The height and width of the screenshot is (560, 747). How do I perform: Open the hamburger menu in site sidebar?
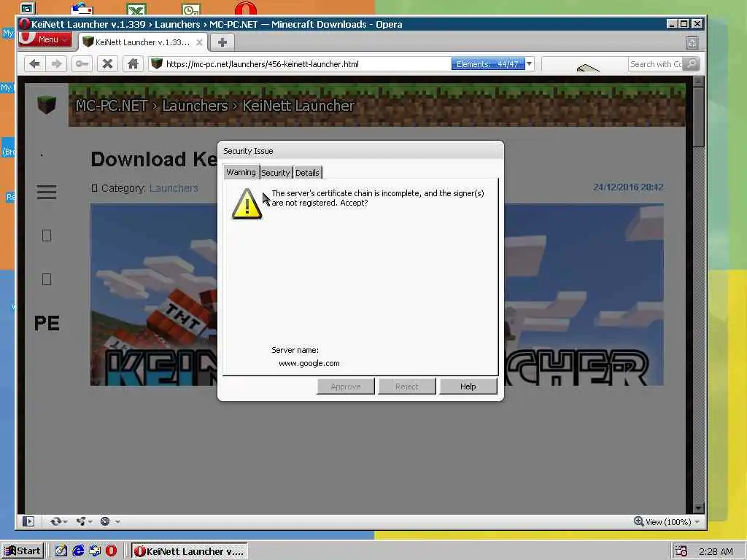[47, 192]
